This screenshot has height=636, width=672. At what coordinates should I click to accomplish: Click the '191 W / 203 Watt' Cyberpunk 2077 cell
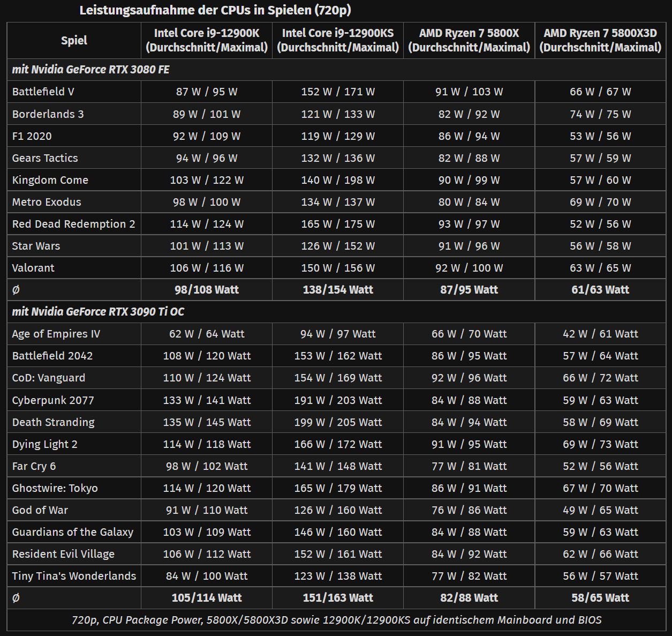[x=338, y=400]
